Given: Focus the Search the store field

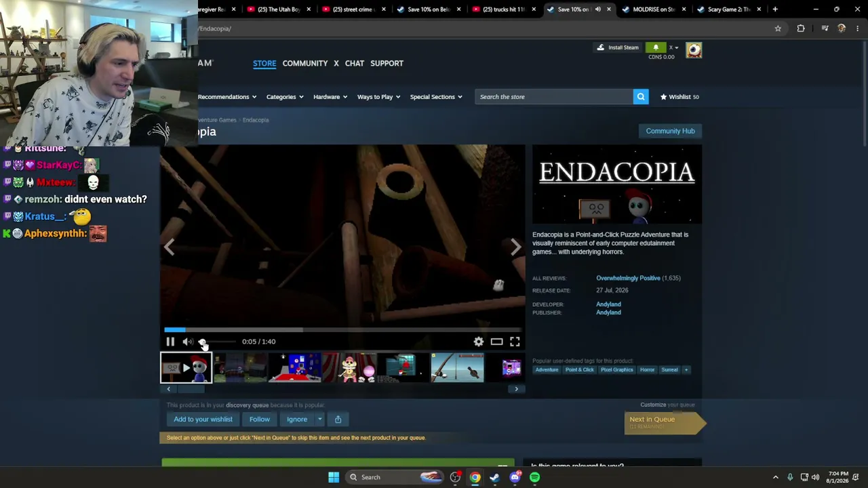Looking at the screenshot, I should coord(554,97).
